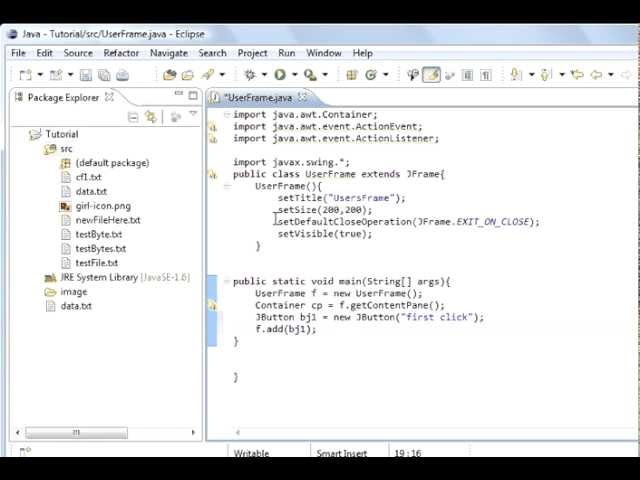
Task: Click the Back navigation arrow icon
Action: point(596,75)
